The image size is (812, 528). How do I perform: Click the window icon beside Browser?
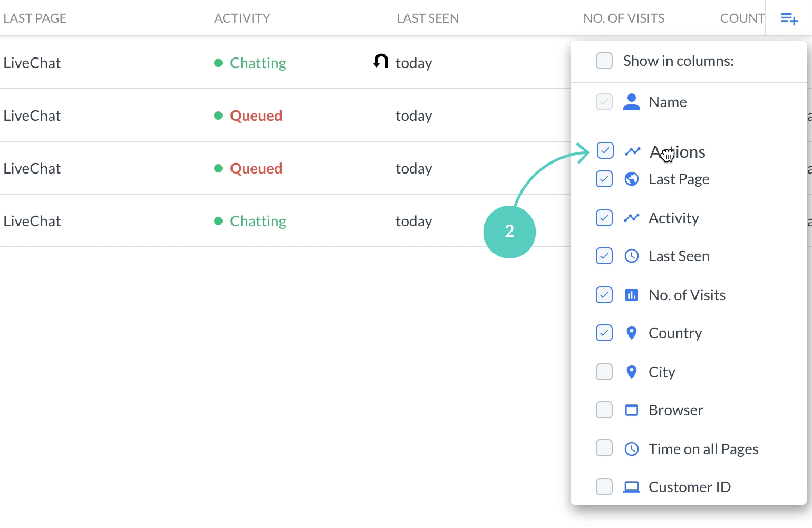(632, 410)
